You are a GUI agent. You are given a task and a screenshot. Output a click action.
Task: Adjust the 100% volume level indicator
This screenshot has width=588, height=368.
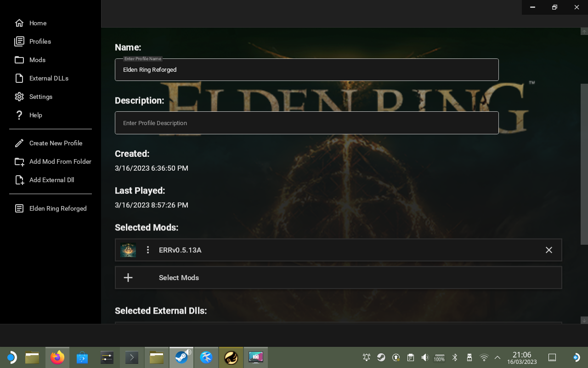pyautogui.click(x=439, y=358)
